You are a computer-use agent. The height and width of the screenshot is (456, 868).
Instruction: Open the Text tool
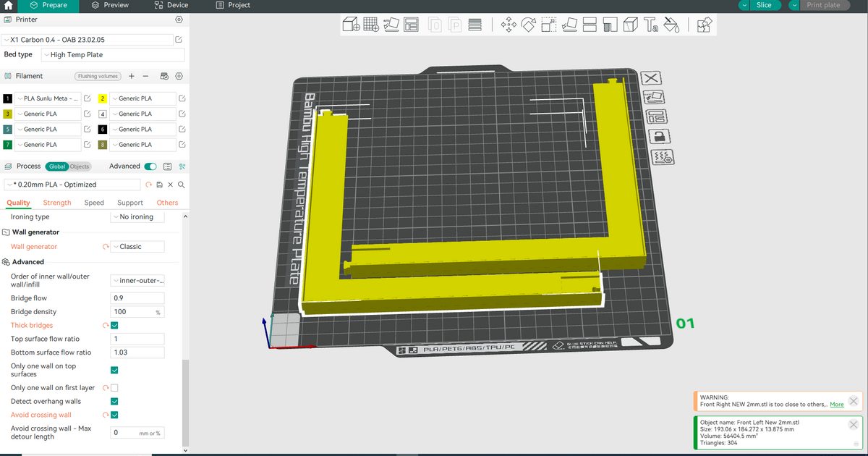pyautogui.click(x=649, y=24)
